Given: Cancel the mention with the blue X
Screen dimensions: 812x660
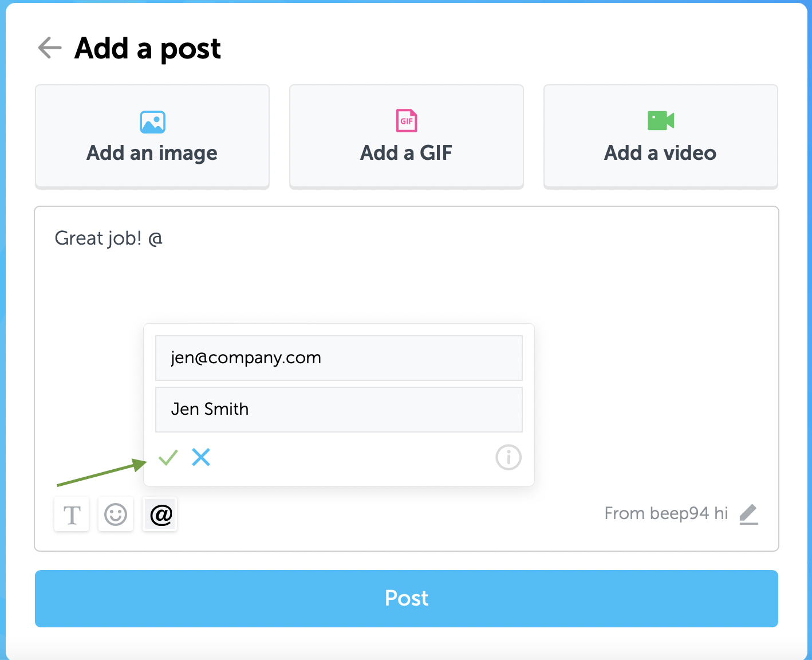Looking at the screenshot, I should click(x=201, y=457).
